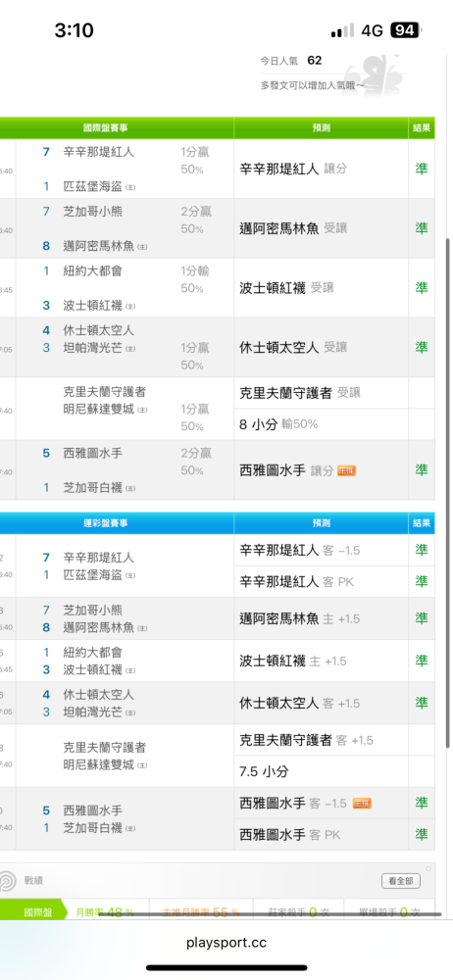Tap prediction 西雅圖水手 客 PK
Screen dimensions: 453x980
[291, 834]
